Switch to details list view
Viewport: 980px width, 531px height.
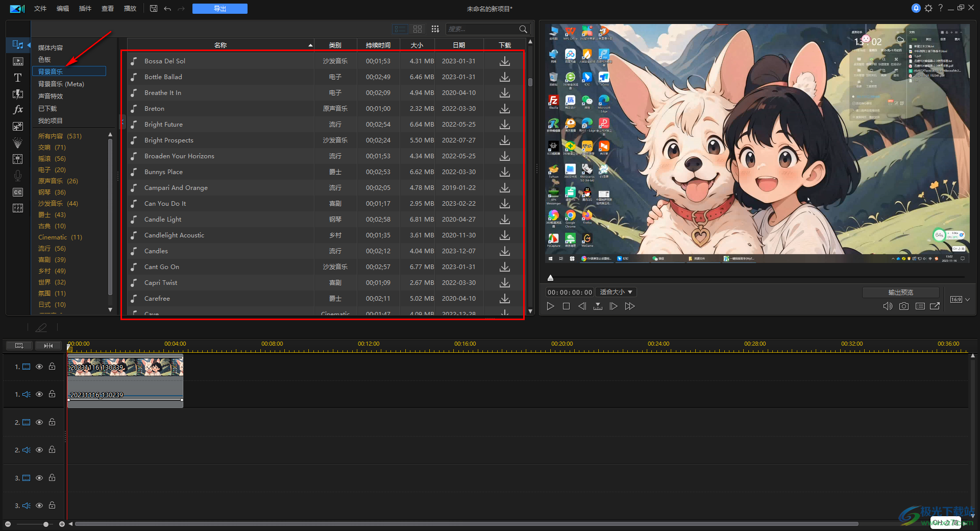point(400,29)
